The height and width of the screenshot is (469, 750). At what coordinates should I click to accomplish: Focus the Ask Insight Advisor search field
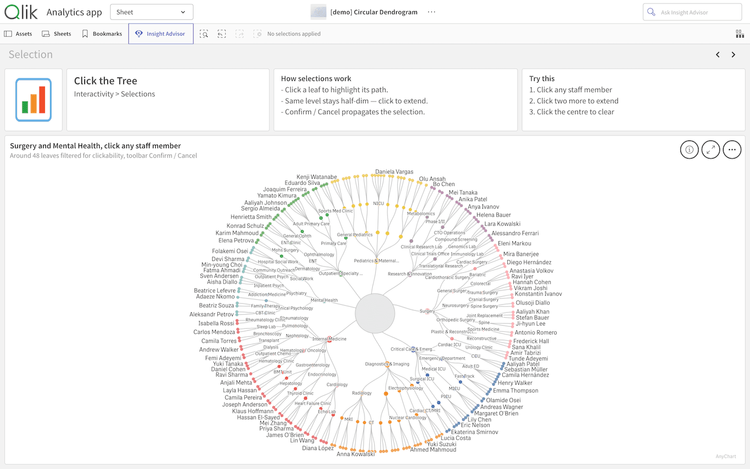(x=692, y=12)
